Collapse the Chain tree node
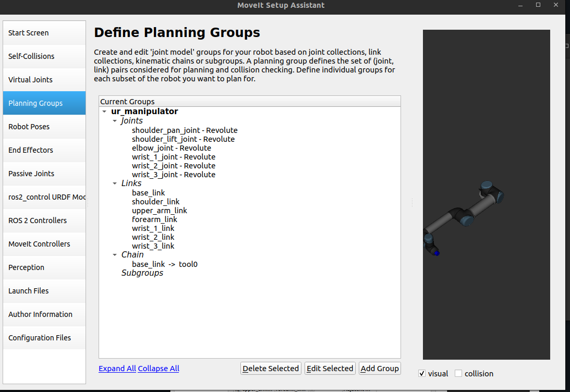570x392 pixels. [x=115, y=255]
